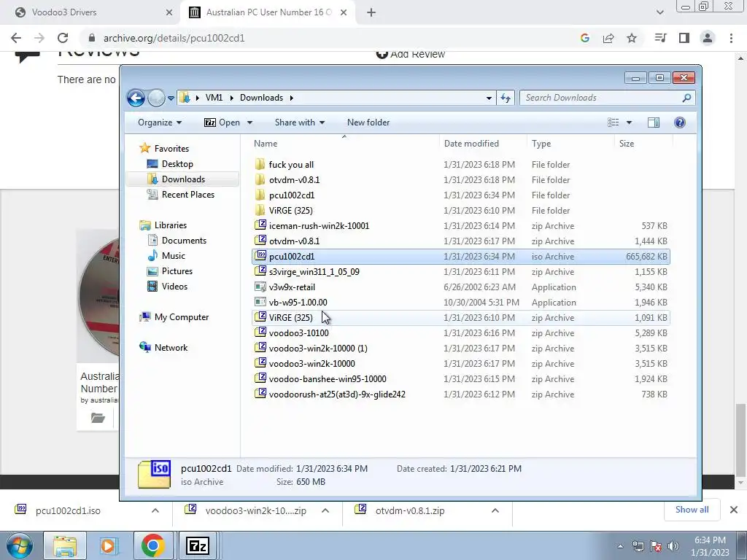Open recent locations dropdown beside Explorer nav arrows
Screen dimensions: 747x560
coord(171,98)
